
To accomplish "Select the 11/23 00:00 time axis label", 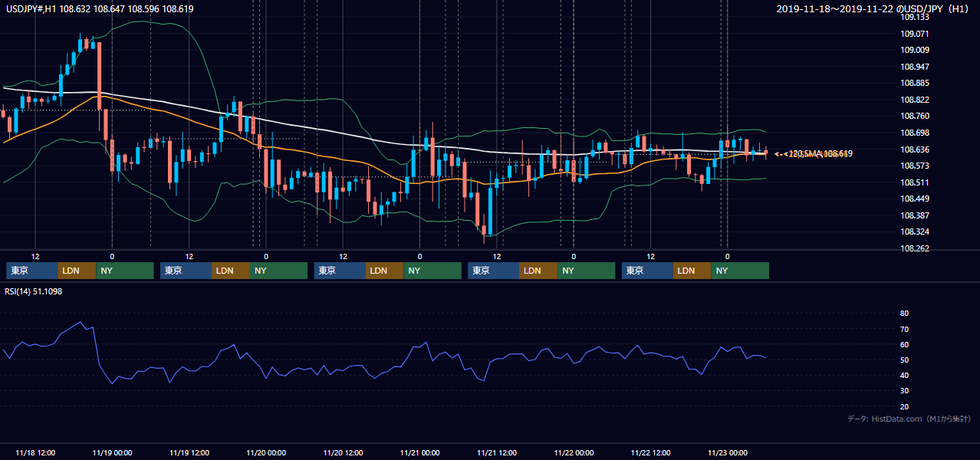I will click(728, 452).
